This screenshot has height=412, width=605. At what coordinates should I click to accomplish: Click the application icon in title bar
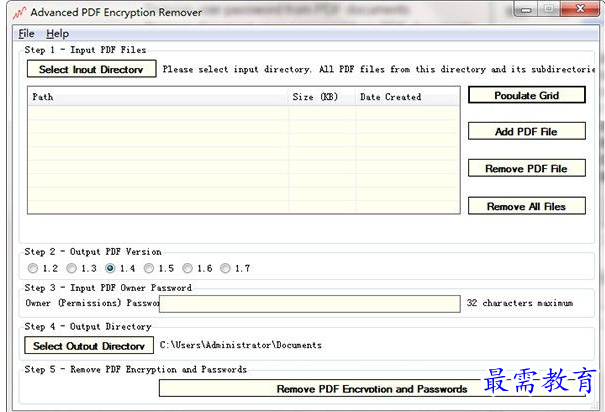[19, 13]
